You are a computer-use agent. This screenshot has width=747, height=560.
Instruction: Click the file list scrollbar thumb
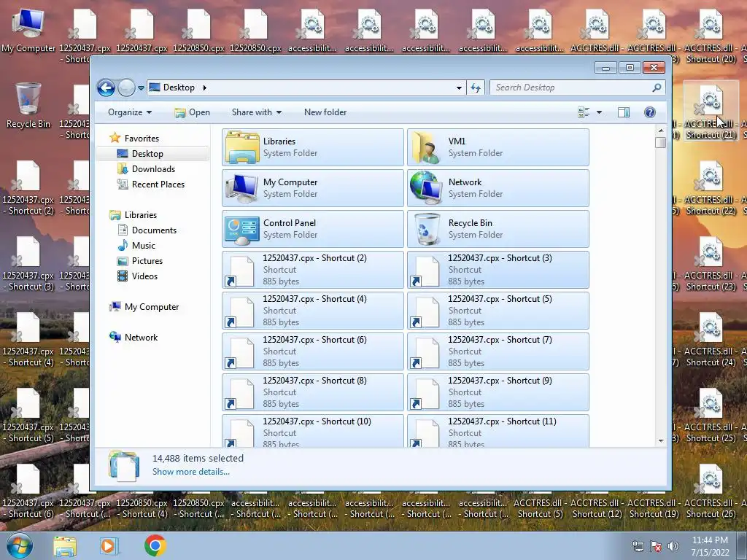tap(661, 142)
